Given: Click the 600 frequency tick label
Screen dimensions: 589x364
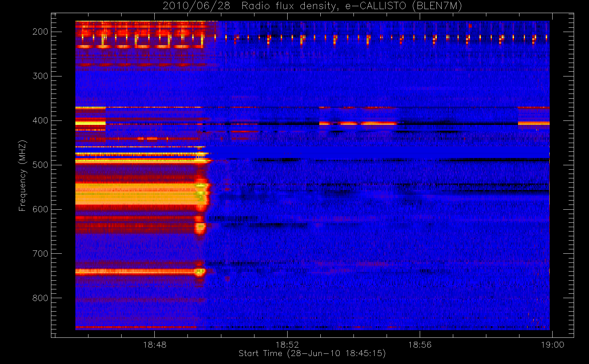Looking at the screenshot, I should click(40, 209).
